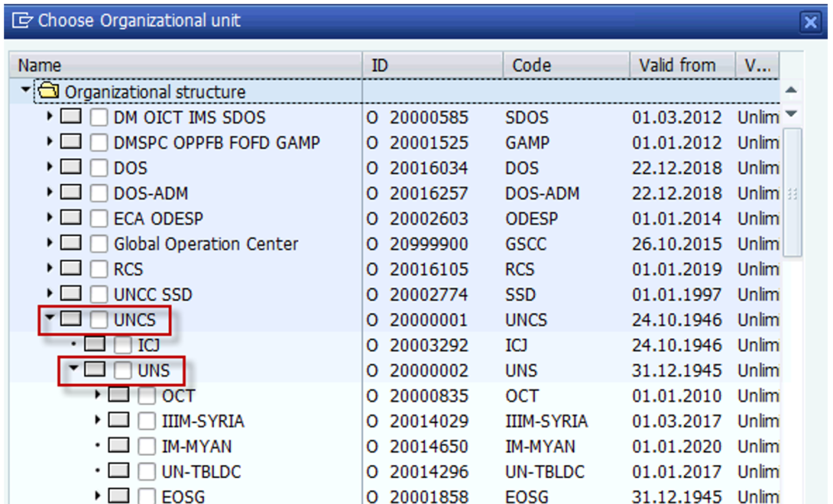Click the folder icon of Organizational structure

[x=49, y=91]
